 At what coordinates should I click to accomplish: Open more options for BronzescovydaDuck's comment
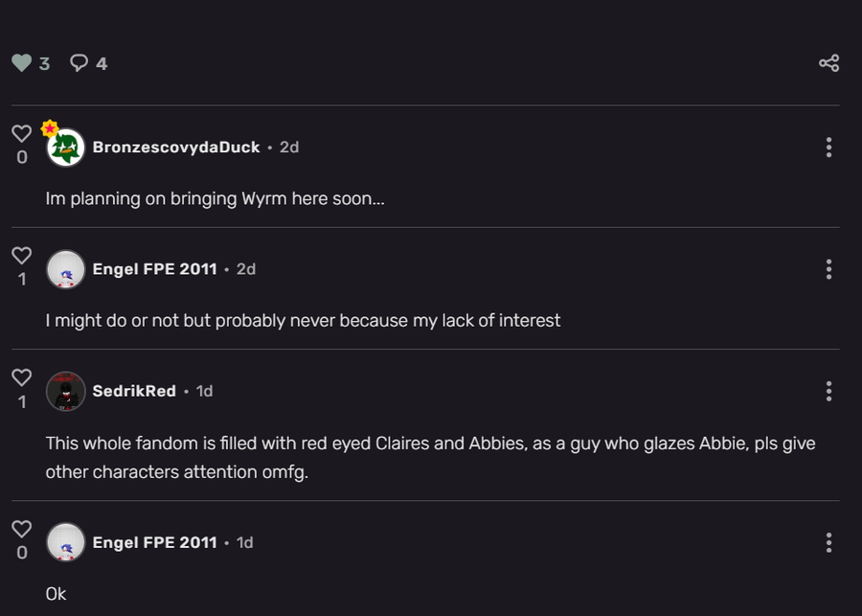click(828, 147)
